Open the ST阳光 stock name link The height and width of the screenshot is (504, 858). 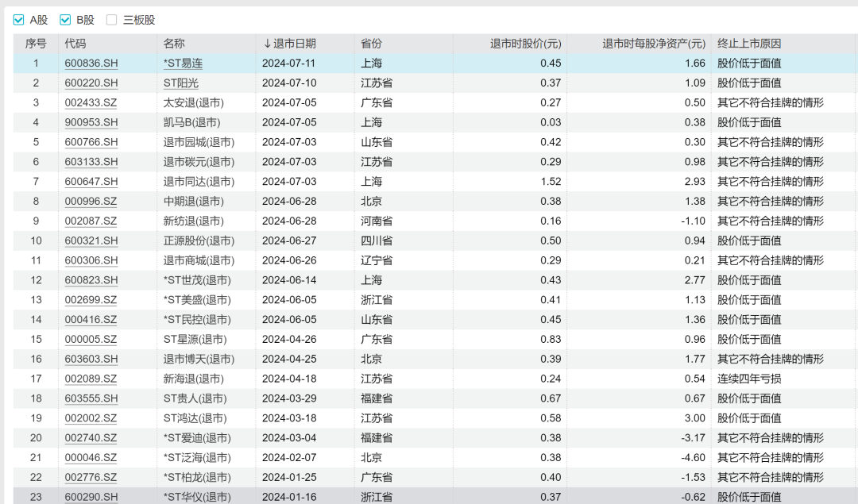(x=181, y=83)
